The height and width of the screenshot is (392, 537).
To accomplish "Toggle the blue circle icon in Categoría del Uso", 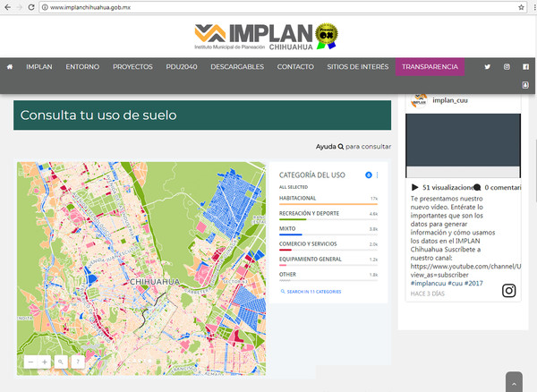I will (369, 175).
